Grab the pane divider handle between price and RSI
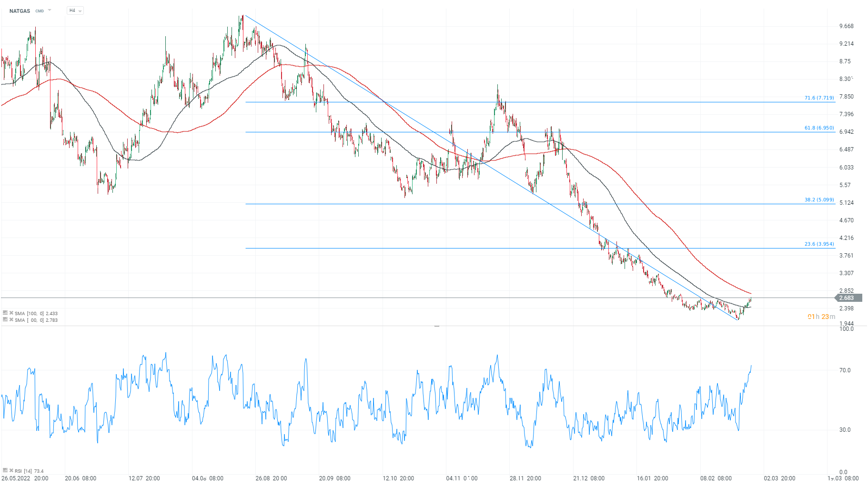868x487 pixels. [x=436, y=326]
